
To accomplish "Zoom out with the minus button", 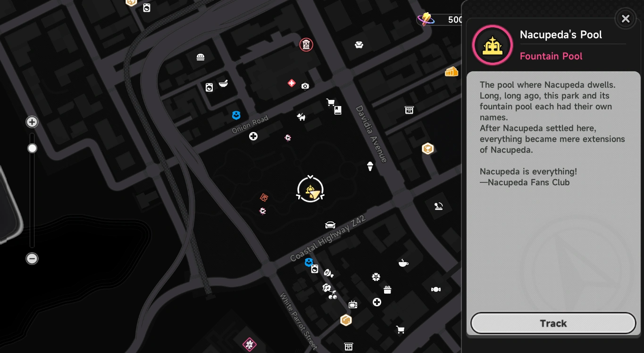I will click(x=32, y=258).
